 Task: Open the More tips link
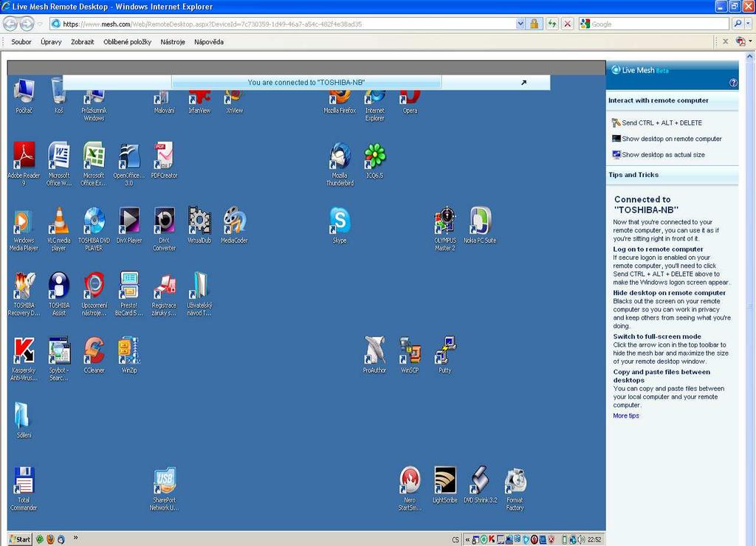coord(626,416)
